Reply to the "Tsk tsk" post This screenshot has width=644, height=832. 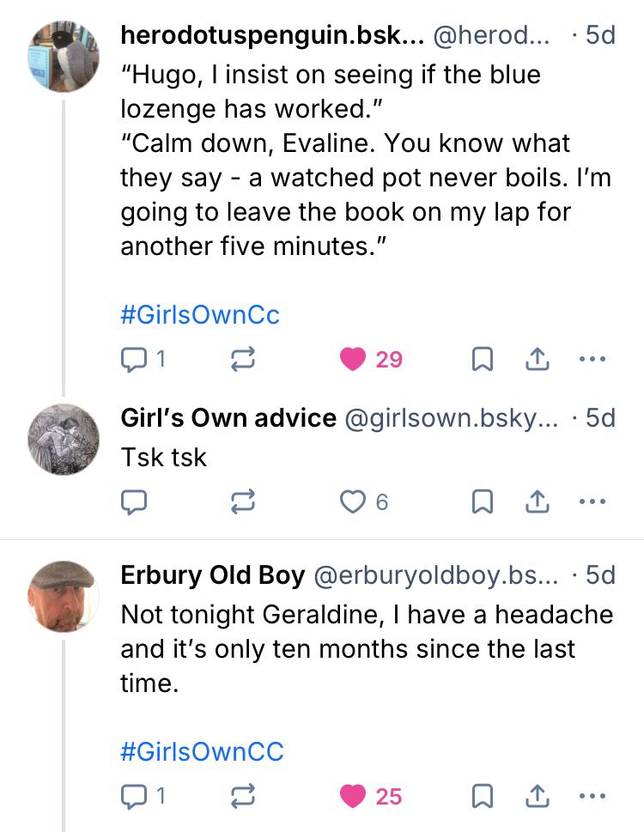pyautogui.click(x=134, y=501)
